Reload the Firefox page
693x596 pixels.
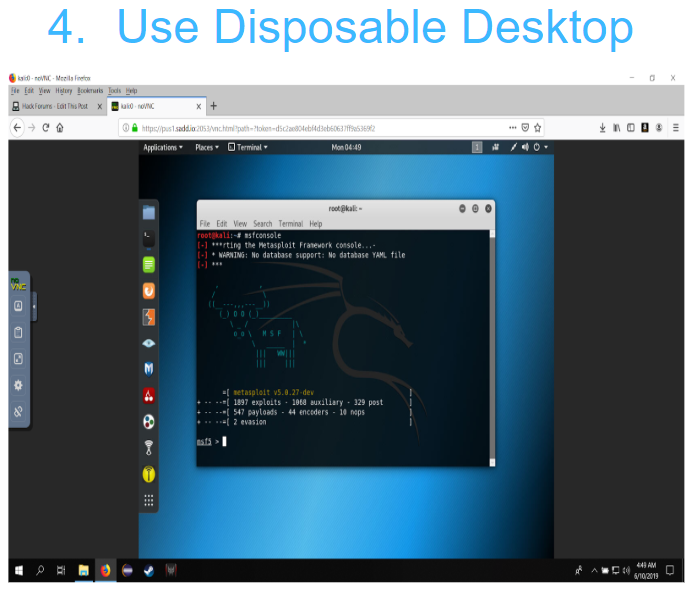pos(46,128)
